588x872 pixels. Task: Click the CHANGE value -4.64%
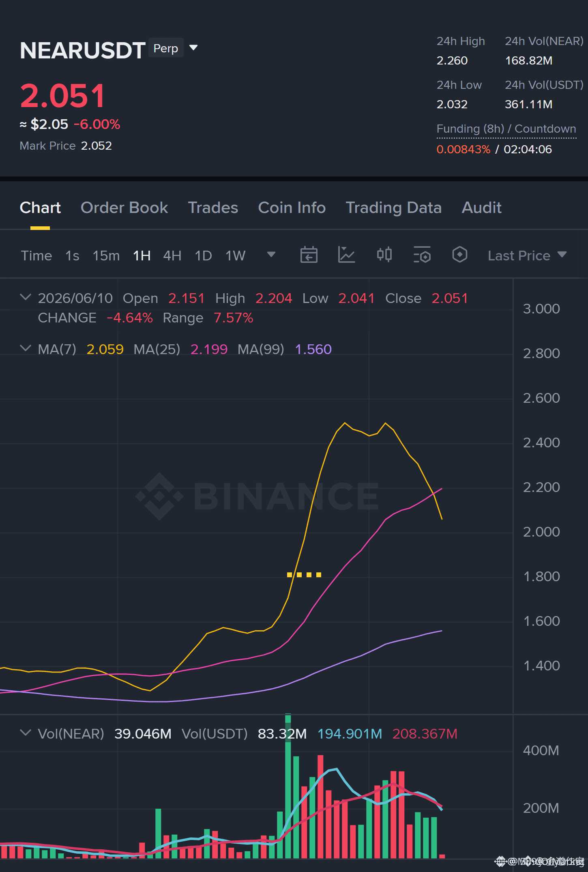(x=130, y=318)
